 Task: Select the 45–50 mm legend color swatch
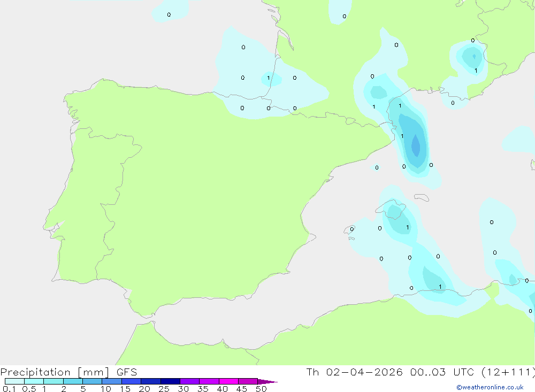click(x=248, y=381)
